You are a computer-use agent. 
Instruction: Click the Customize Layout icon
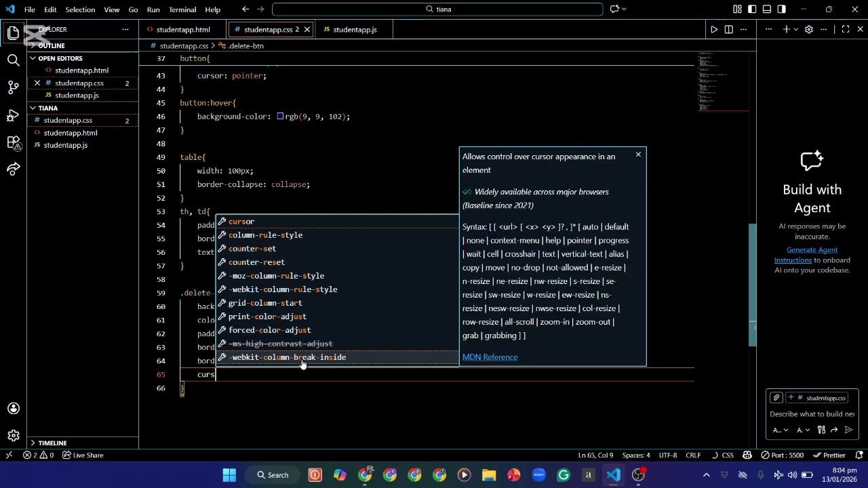(737, 9)
